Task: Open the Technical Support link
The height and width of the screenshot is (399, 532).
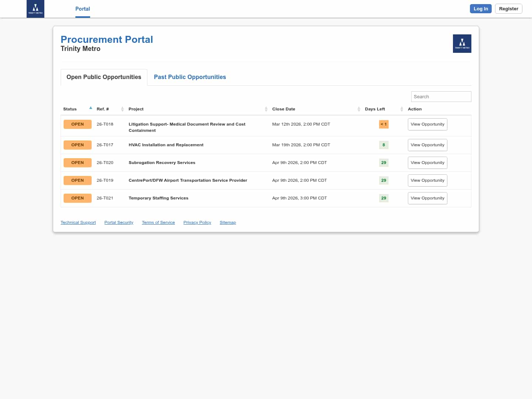Action: point(78,223)
